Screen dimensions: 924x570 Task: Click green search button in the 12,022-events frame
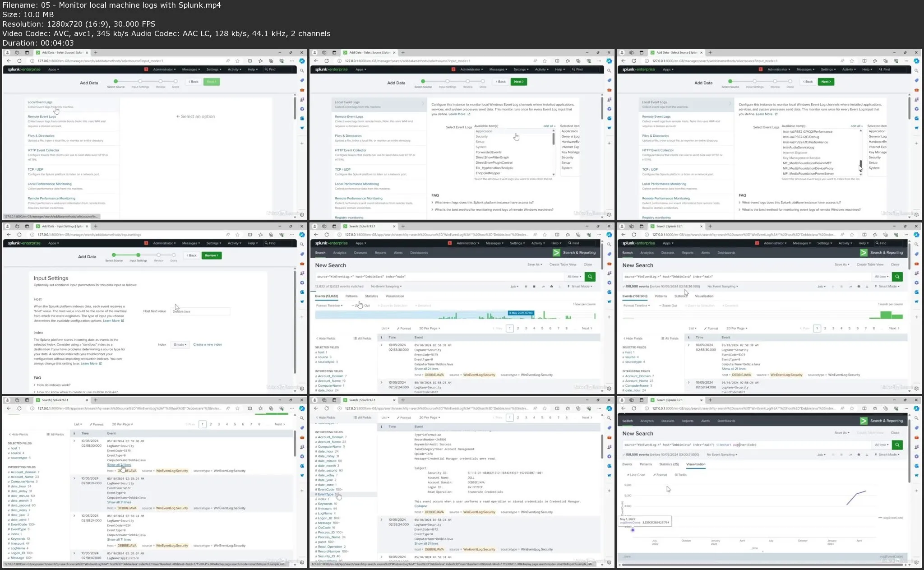pos(590,277)
